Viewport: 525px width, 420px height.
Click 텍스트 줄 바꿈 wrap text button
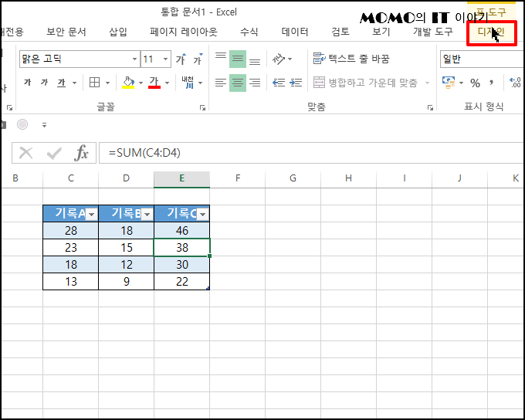click(x=351, y=59)
